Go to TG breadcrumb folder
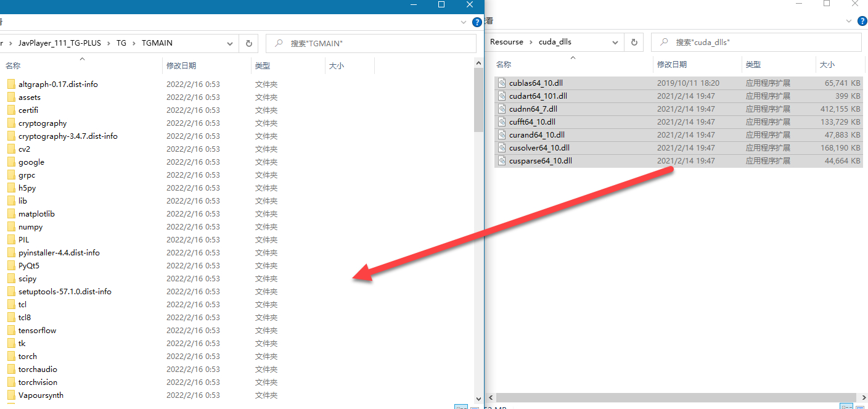Screen dimensions: 868x409 pyautogui.click(x=121, y=43)
